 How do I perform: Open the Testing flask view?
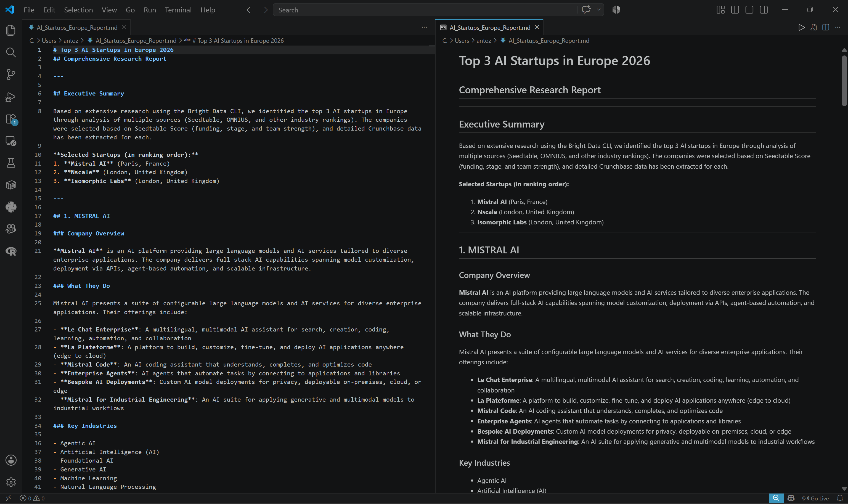point(11,163)
